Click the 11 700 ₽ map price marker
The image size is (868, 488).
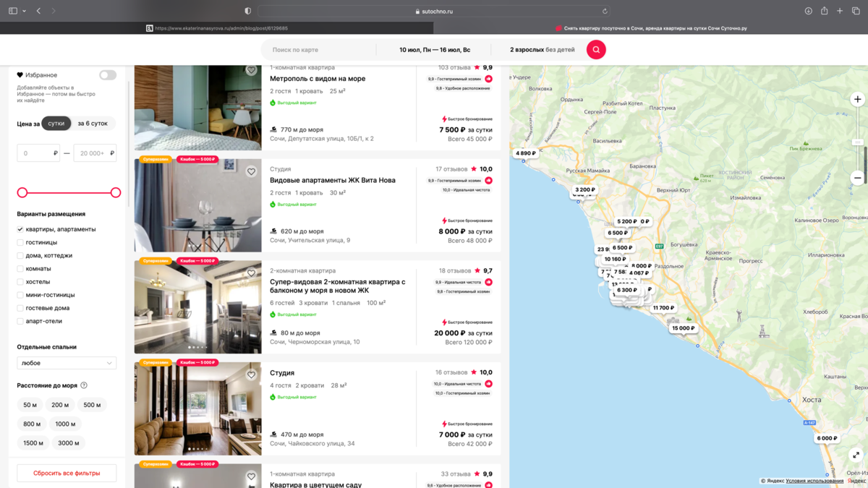(x=663, y=308)
